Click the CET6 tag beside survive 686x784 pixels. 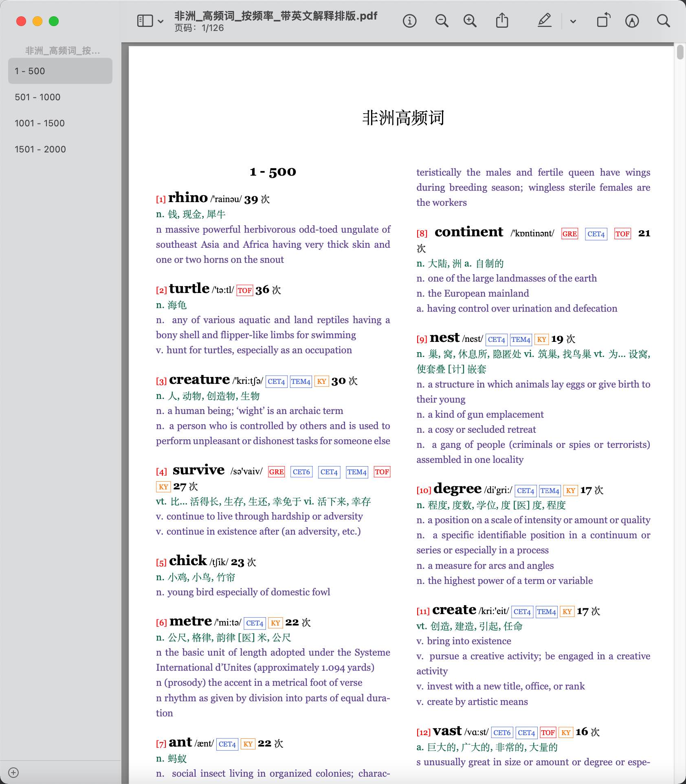point(301,472)
